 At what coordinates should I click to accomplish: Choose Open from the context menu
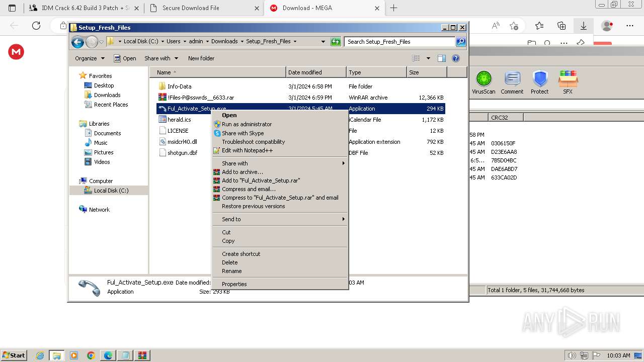click(229, 115)
